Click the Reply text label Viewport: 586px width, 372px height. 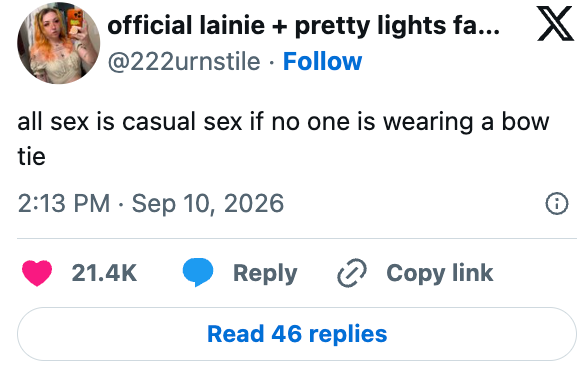265,273
